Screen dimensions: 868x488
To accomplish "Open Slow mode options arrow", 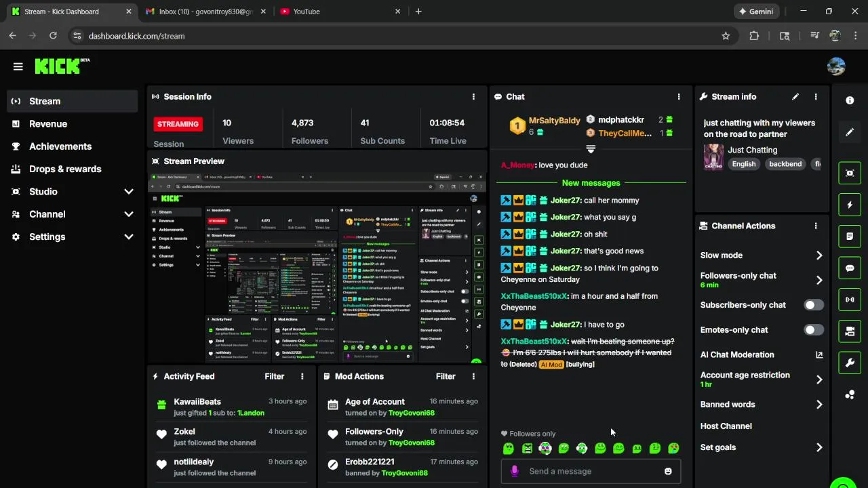I will 819,256.
